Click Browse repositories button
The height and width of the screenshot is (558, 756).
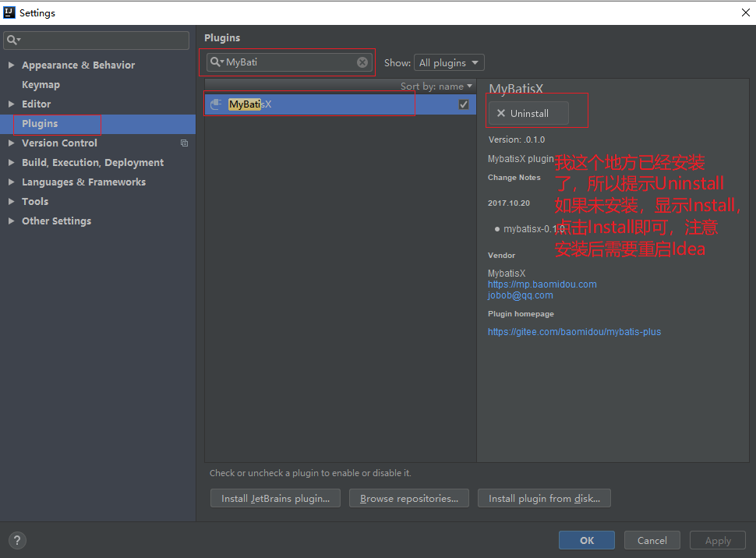[409, 499]
